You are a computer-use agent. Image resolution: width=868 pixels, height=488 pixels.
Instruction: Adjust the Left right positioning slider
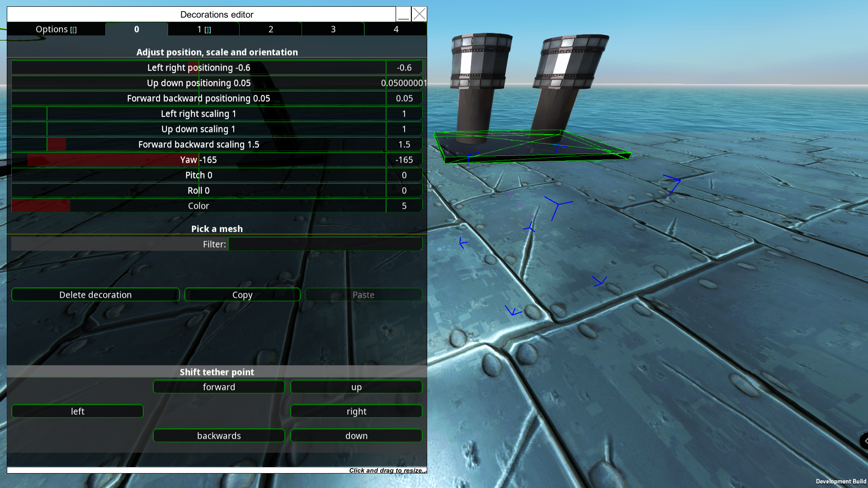198,68
